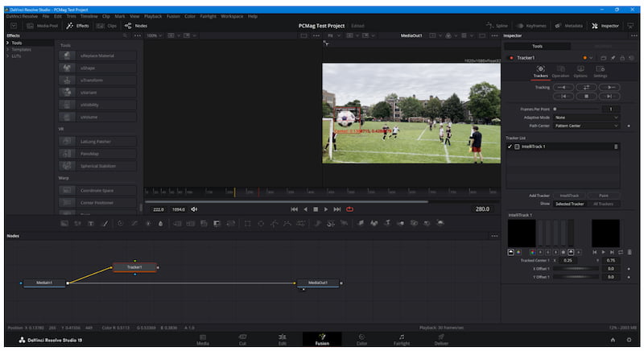The width and height of the screenshot is (644, 351).
Task: Select the Text+ tool in Fusion toolbar
Action: click(x=91, y=223)
